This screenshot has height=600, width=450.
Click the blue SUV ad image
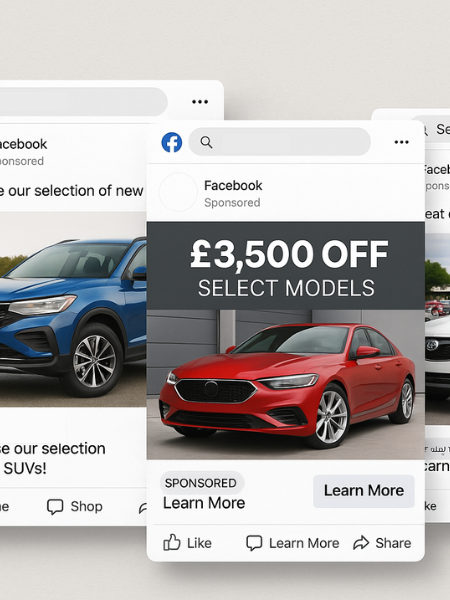coord(73,309)
